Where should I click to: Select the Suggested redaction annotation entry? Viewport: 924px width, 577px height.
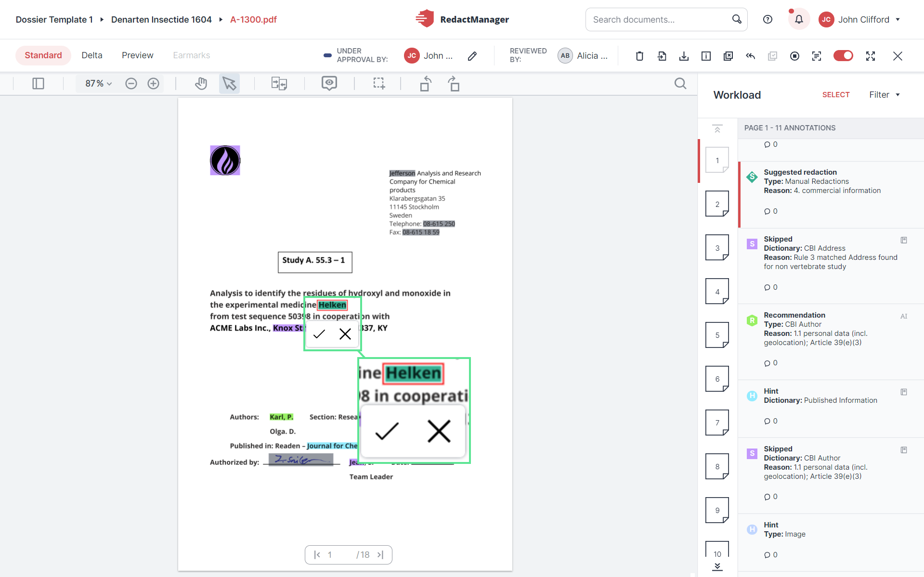pos(832,194)
